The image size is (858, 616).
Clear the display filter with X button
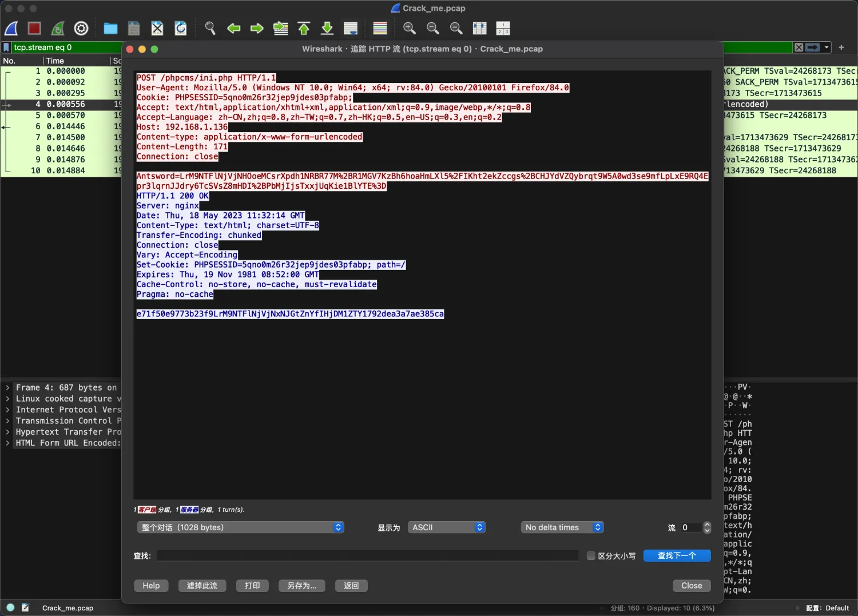pos(799,47)
